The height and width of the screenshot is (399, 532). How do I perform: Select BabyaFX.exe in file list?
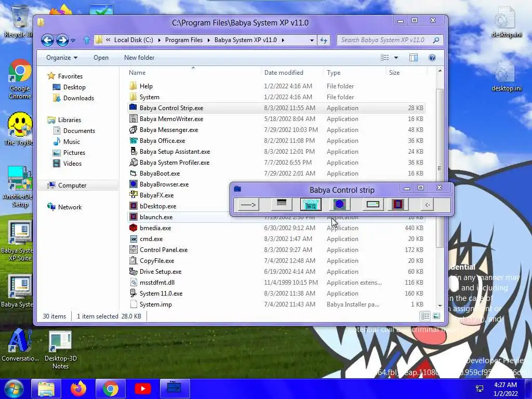point(179,195)
